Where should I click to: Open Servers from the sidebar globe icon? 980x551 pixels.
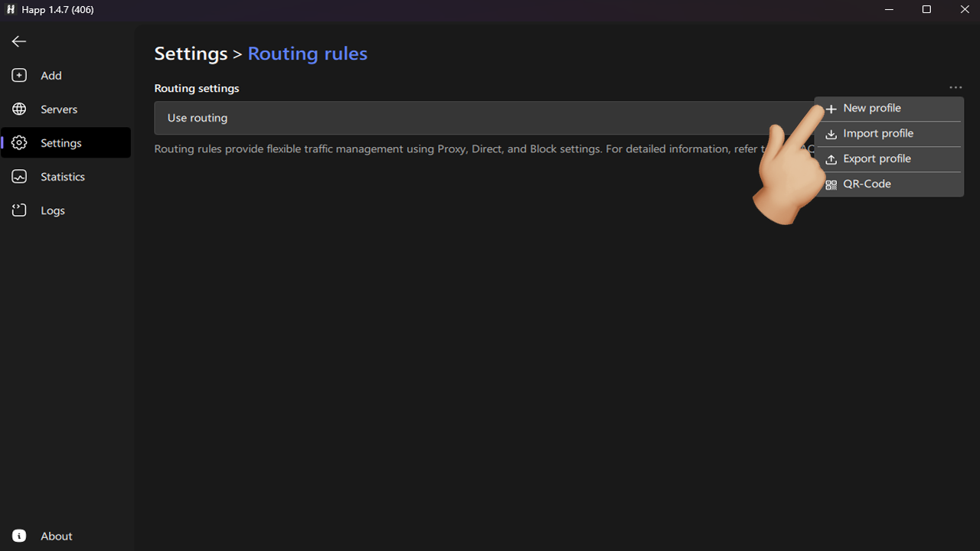[18, 109]
